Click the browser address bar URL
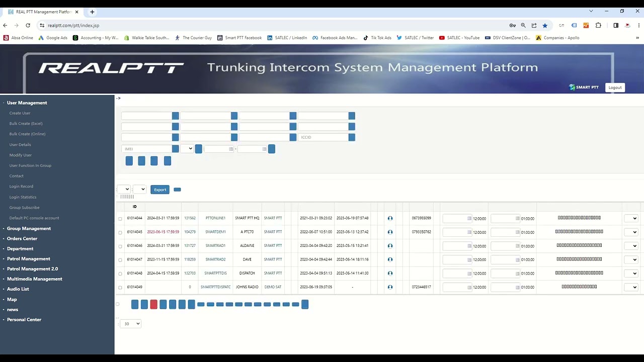 (73, 25)
